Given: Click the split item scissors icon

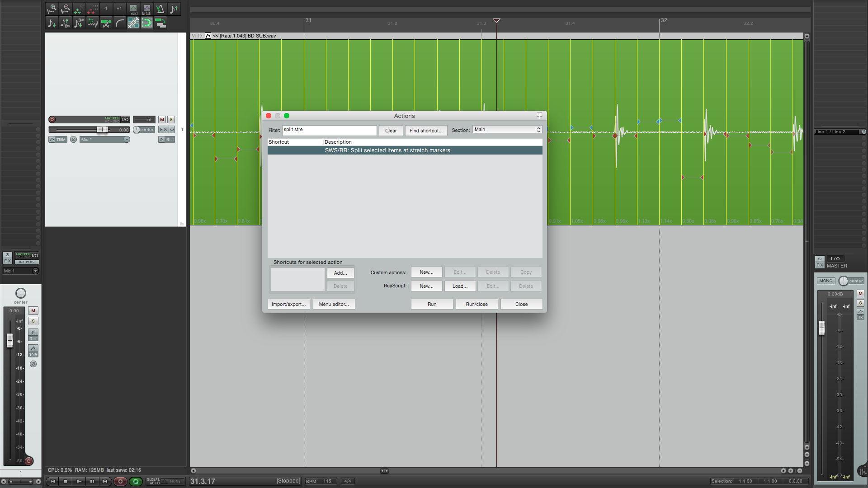Looking at the screenshot, I should click(x=106, y=23).
